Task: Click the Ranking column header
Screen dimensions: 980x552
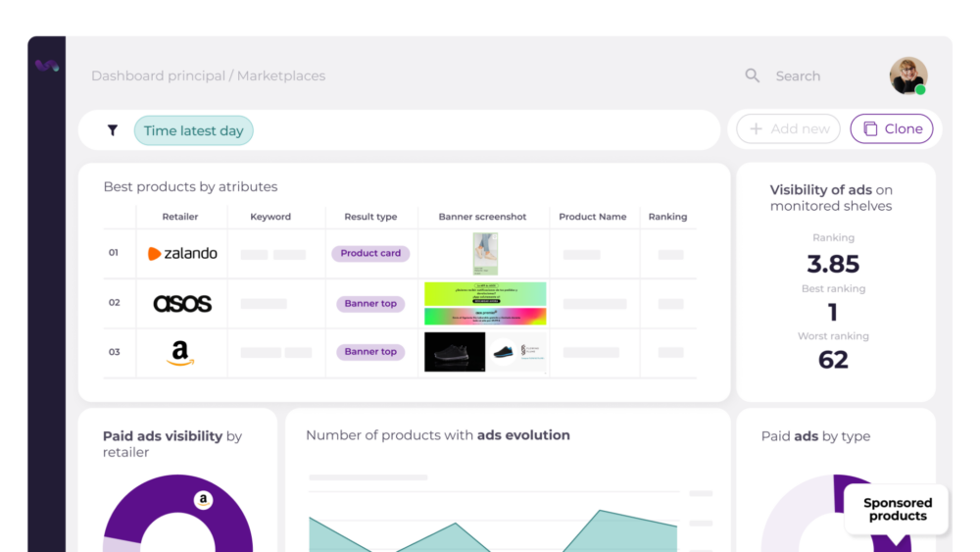Action: coord(667,217)
